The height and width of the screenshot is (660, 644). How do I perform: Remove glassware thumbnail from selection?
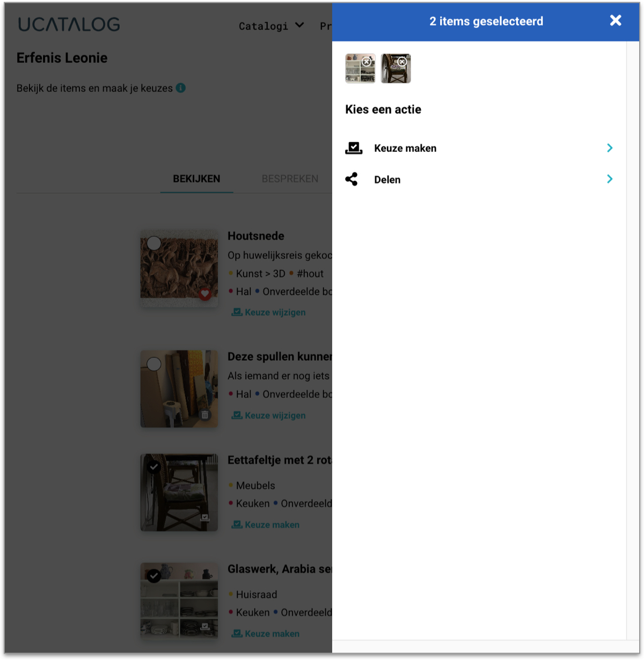[367, 62]
